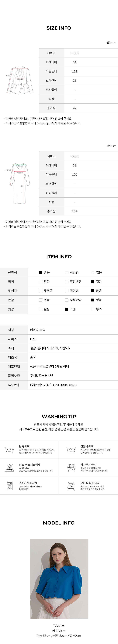Check the 비침 없음 checkbox
118x644 pixels.
[x=93, y=281]
